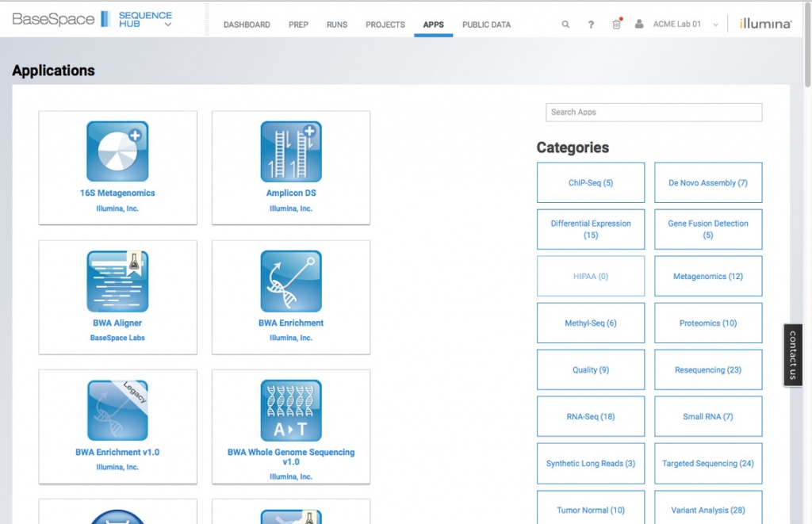
Task: Filter by Synthetic Long Reads (3) category
Action: tap(591, 464)
